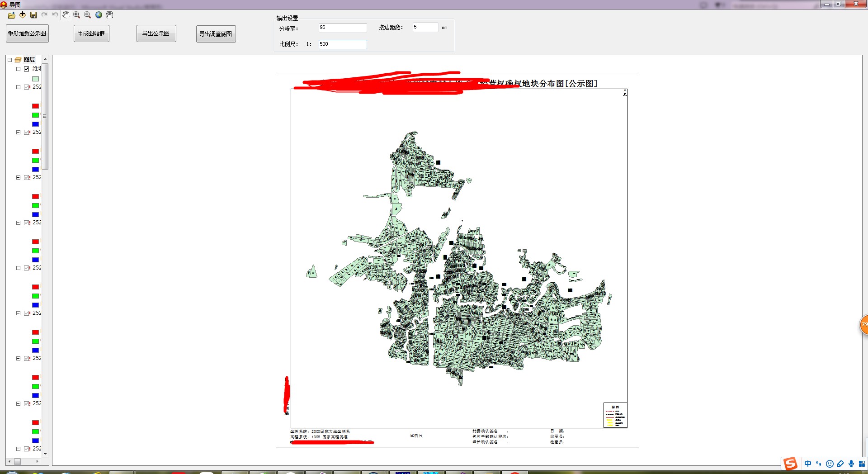The width and height of the screenshot is (868, 474).
Task: Save using the floppy disk icon
Action: (x=33, y=15)
